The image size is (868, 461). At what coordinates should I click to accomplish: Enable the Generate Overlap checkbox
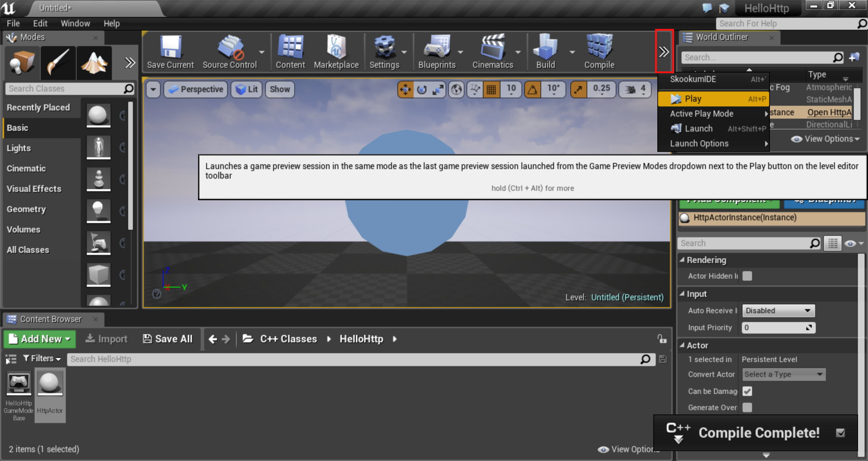click(x=747, y=407)
